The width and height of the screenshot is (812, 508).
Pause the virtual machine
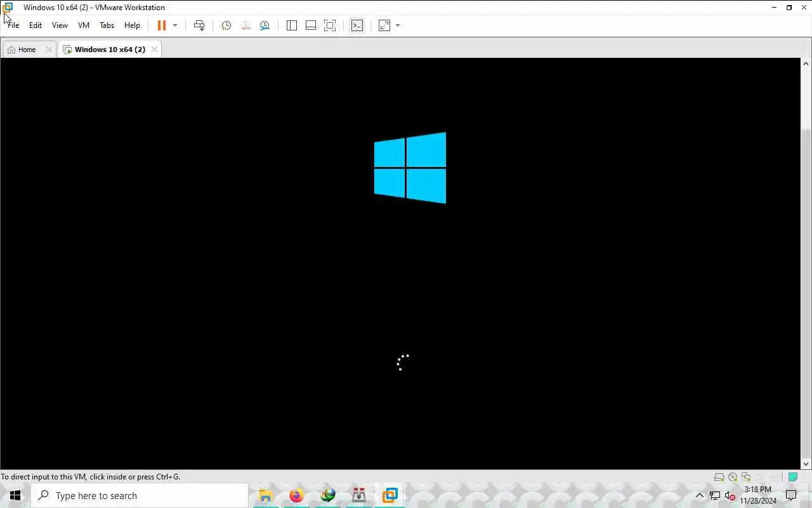162,25
